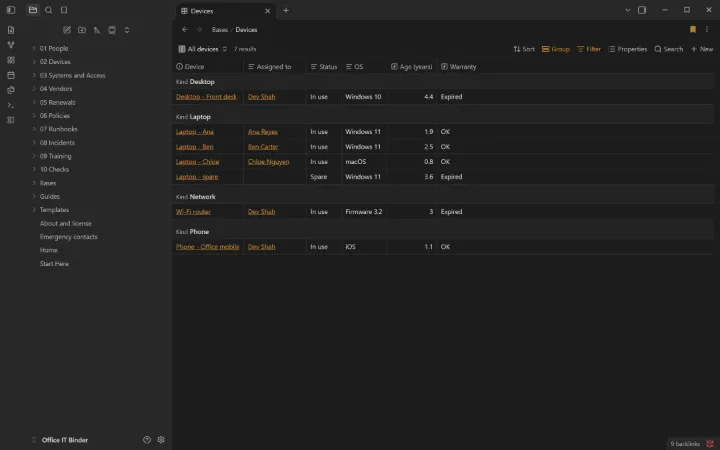Toggle the right sidebar icon

click(x=642, y=10)
